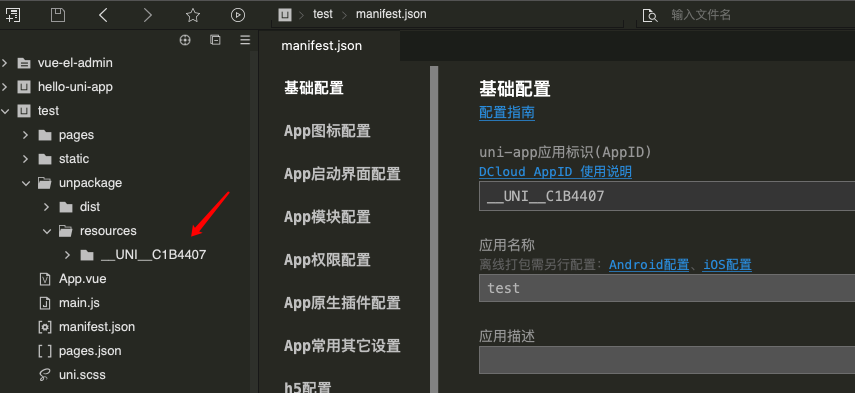The width and height of the screenshot is (855, 393).
Task: Select 基础配置 in the settings sidebar
Action: (314, 88)
